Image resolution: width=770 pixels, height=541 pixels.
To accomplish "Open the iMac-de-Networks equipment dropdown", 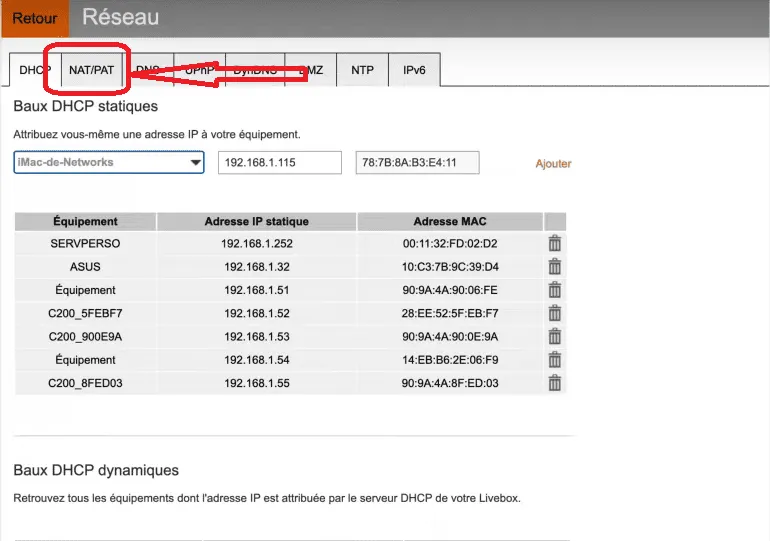I will pyautogui.click(x=109, y=162).
